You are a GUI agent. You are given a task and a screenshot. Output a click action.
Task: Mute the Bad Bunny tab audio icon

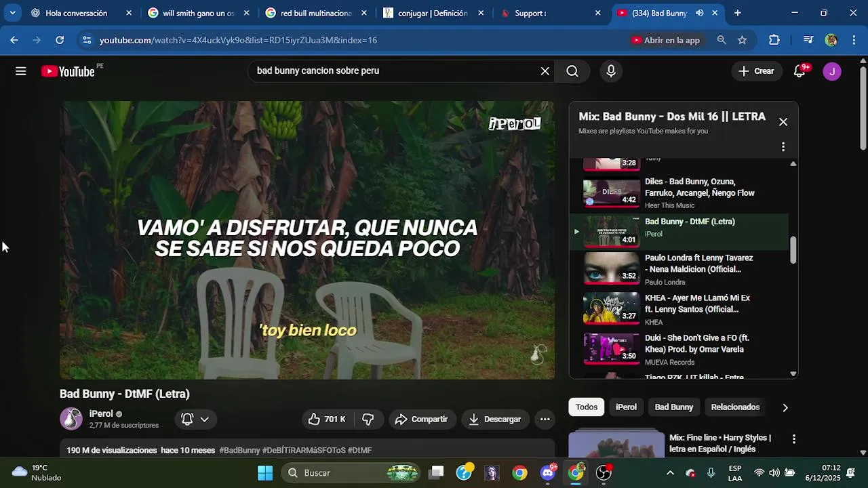pyautogui.click(x=699, y=13)
